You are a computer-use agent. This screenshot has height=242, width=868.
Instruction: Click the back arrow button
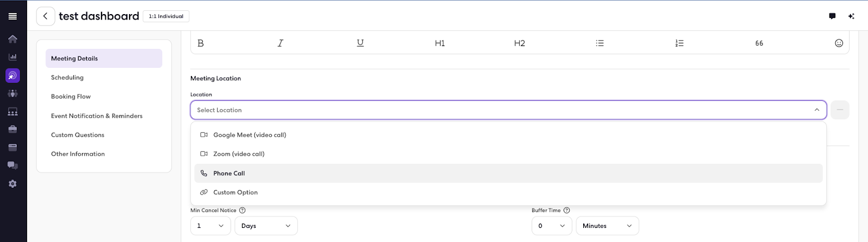46,16
